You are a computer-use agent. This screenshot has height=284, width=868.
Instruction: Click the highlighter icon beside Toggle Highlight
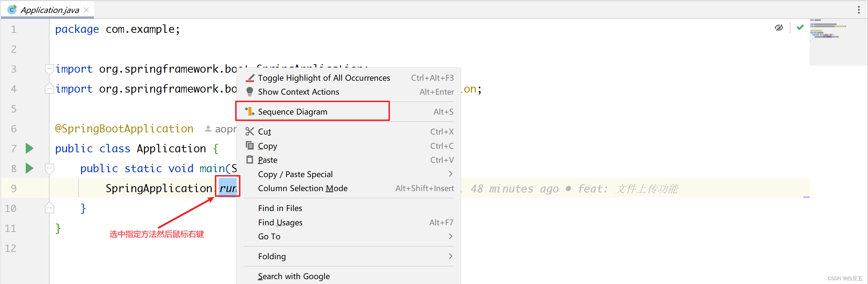250,78
